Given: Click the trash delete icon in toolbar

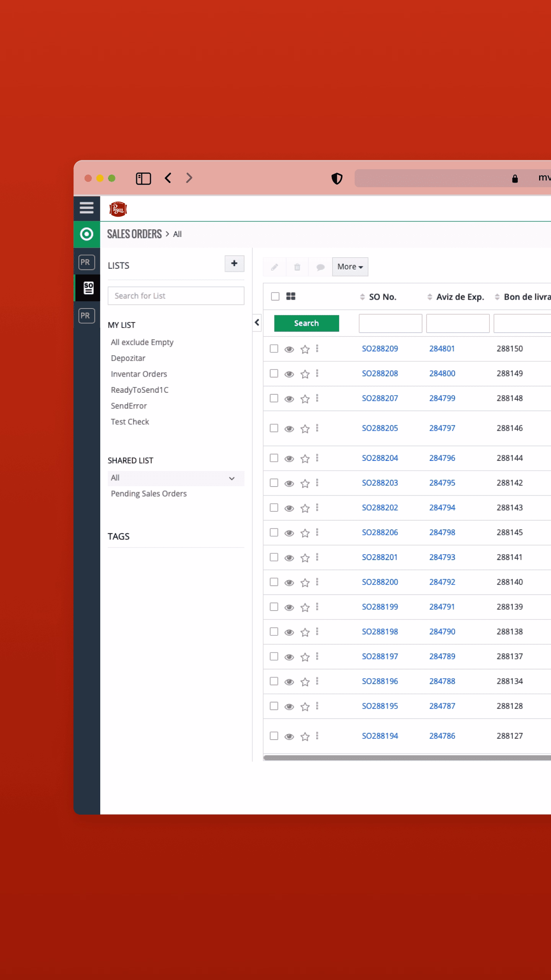Looking at the screenshot, I should pos(297,267).
